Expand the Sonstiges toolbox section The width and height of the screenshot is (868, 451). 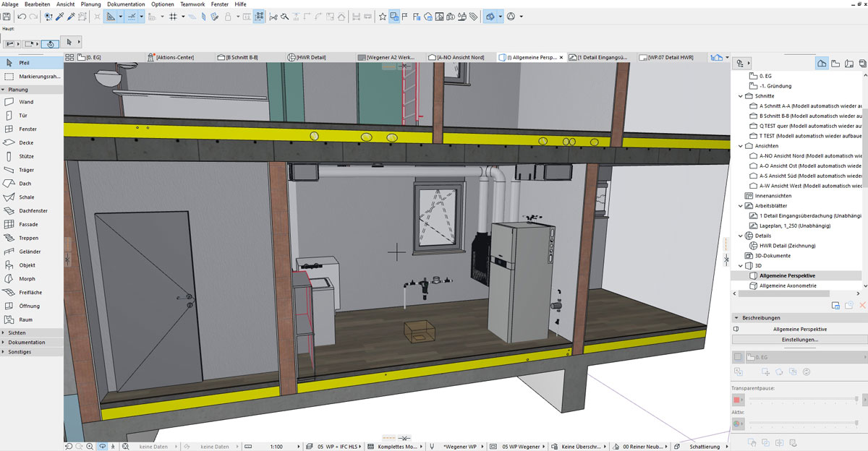(x=32, y=352)
